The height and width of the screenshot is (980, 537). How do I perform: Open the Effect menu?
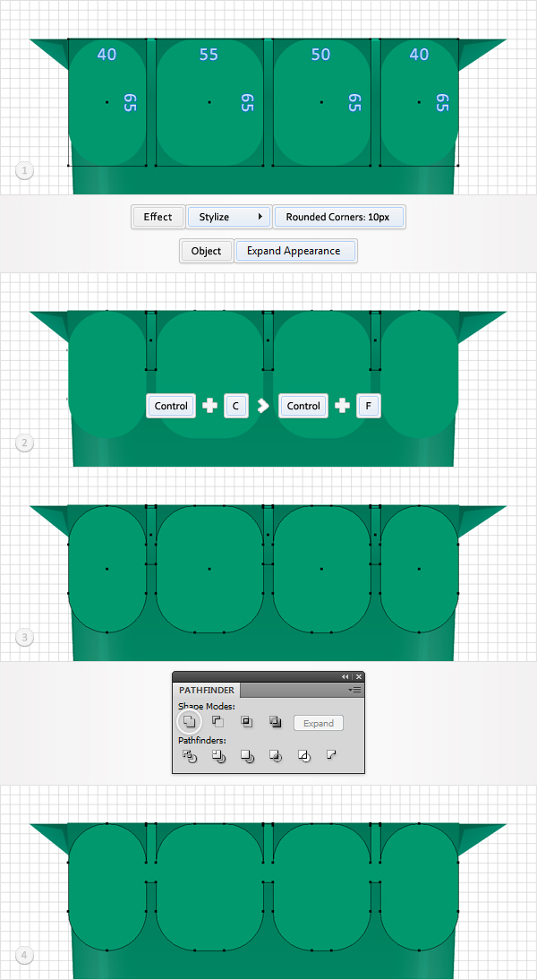[x=158, y=217]
